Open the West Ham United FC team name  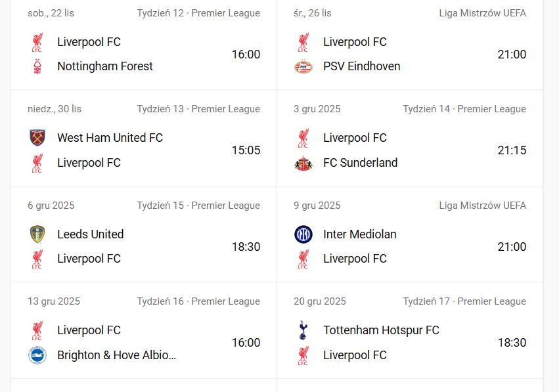pyautogui.click(x=110, y=138)
